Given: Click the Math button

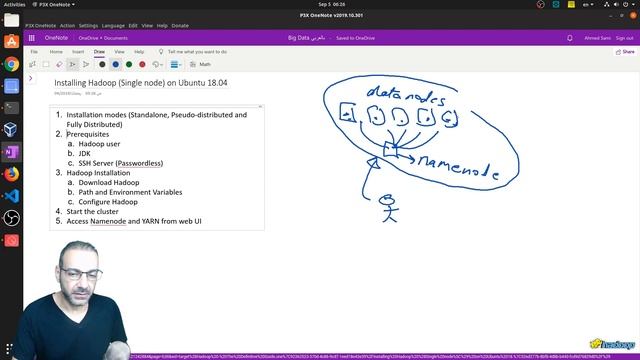Looking at the screenshot, I should pyautogui.click(x=200, y=64).
